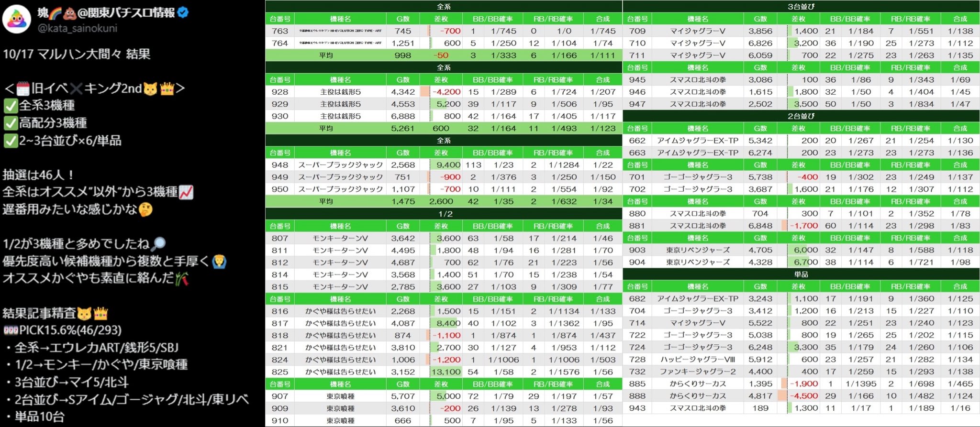Click the magnifying glass emoji after 多めでしたね
980x427 pixels.
coord(158,244)
